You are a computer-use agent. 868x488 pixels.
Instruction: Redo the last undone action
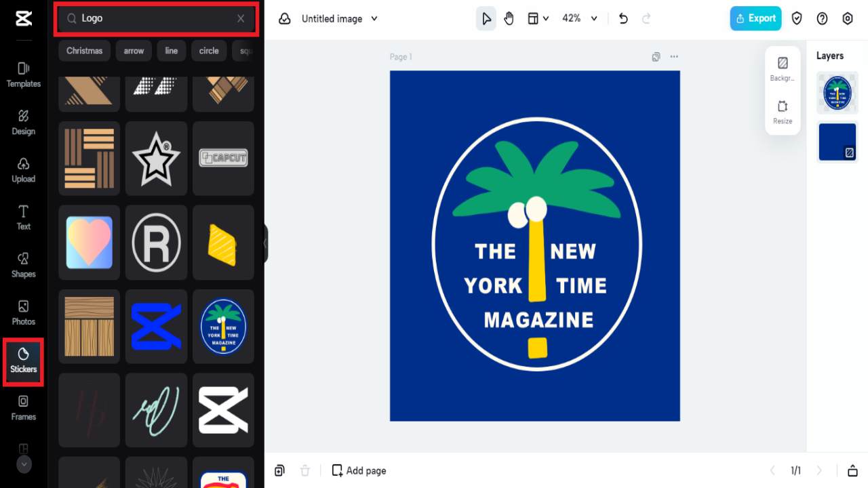646,19
